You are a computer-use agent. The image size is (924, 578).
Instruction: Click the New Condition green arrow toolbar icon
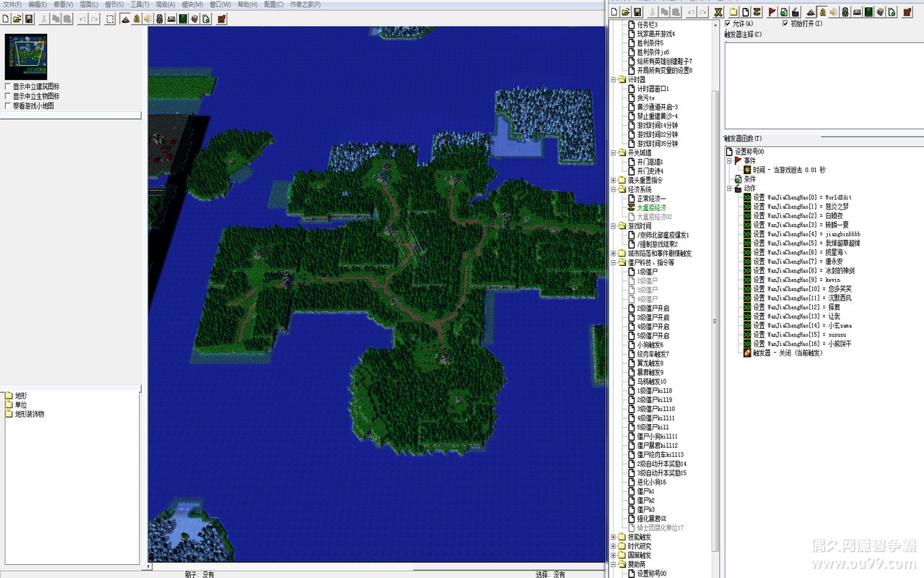[x=783, y=12]
